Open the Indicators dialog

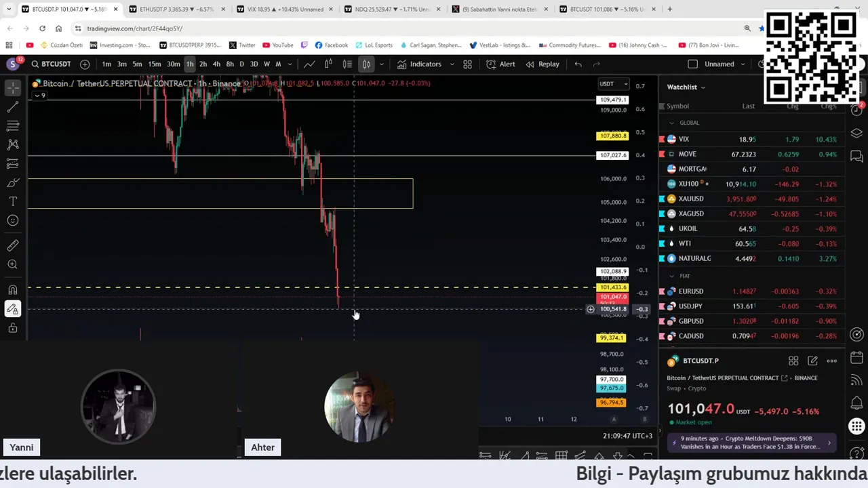[419, 64]
